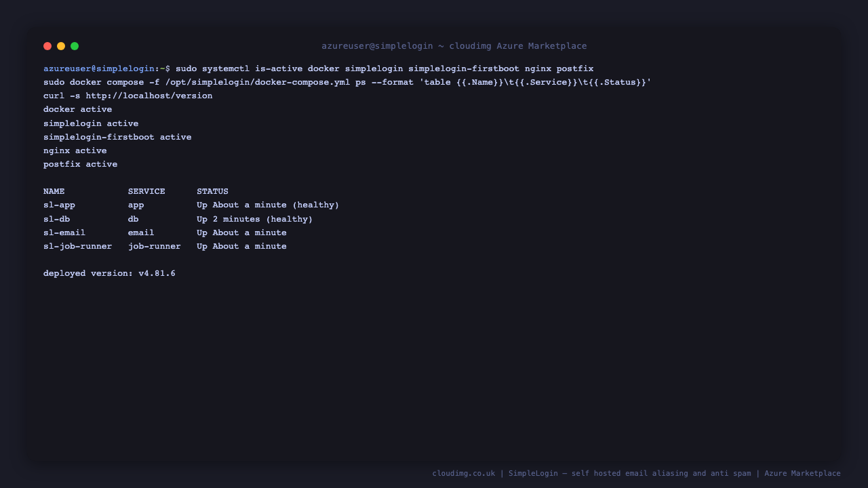Click the yellow minimize window dot
868x488 pixels.
click(x=61, y=46)
